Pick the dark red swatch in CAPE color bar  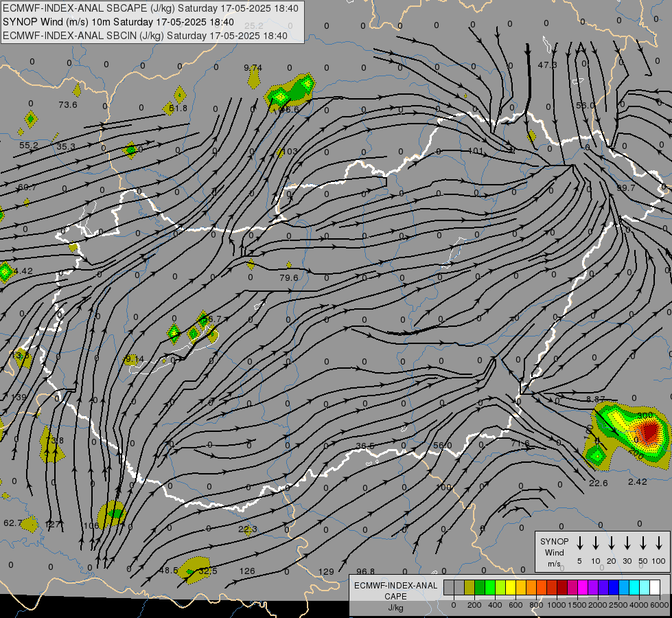click(x=562, y=588)
